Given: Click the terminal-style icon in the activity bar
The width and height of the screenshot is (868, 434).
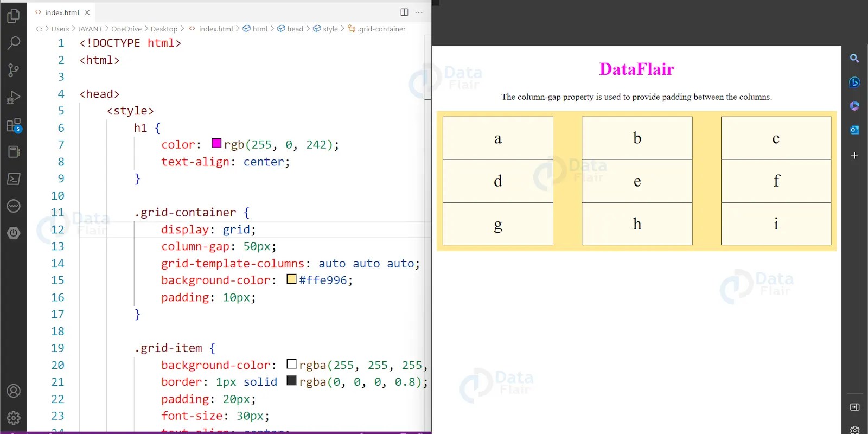Looking at the screenshot, I should click(14, 178).
